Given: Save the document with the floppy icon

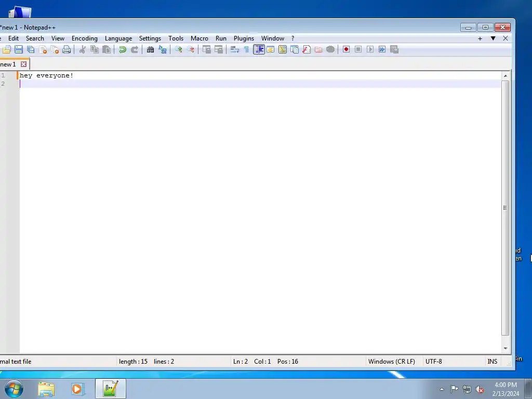Looking at the screenshot, I should point(19,49).
